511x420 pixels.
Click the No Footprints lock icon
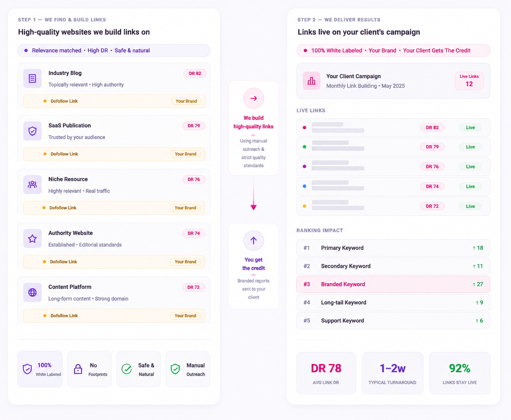78,369
